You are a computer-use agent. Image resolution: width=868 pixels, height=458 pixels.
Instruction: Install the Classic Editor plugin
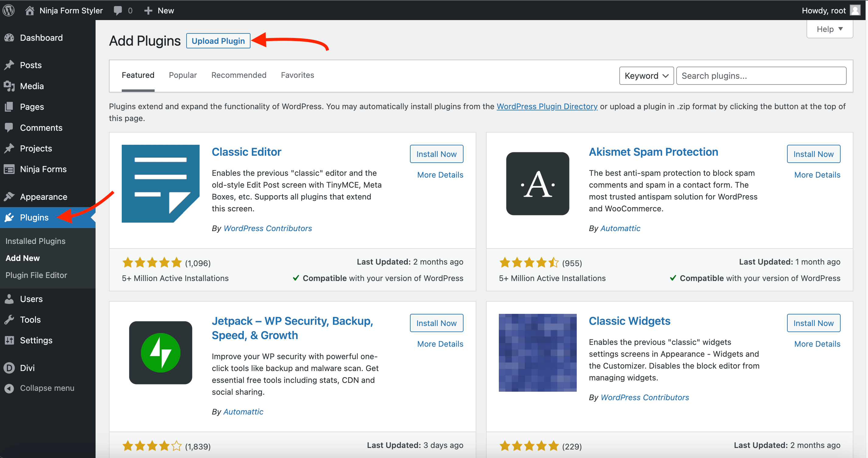coord(436,154)
